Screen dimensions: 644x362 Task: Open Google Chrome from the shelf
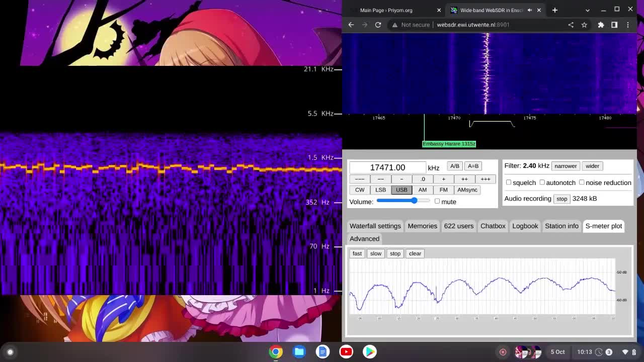276,352
